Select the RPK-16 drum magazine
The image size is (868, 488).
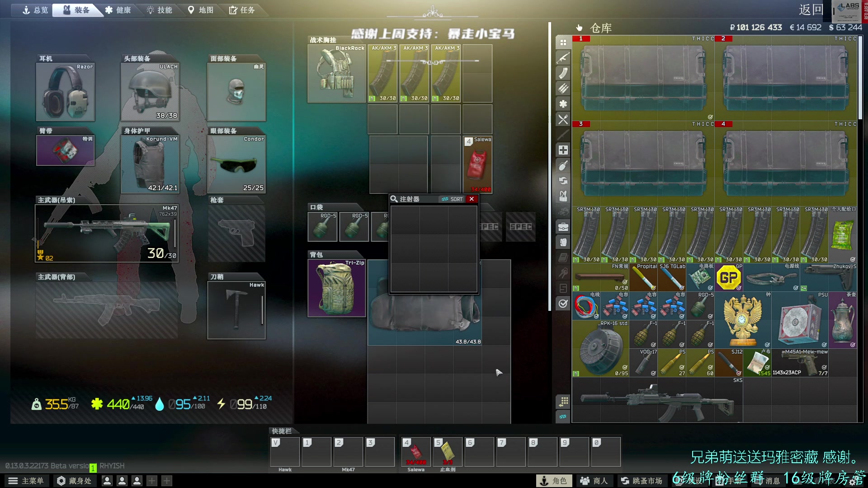click(x=600, y=348)
